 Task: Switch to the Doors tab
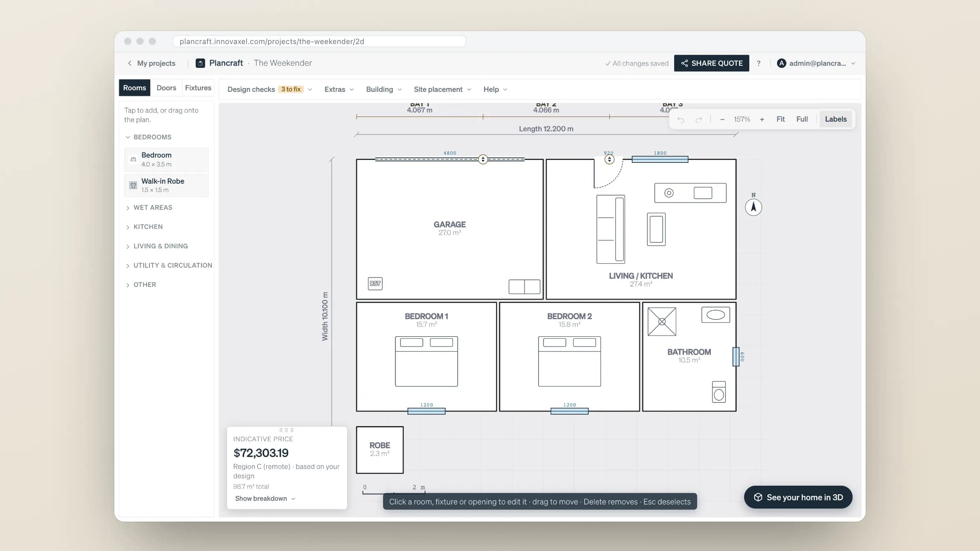click(166, 88)
